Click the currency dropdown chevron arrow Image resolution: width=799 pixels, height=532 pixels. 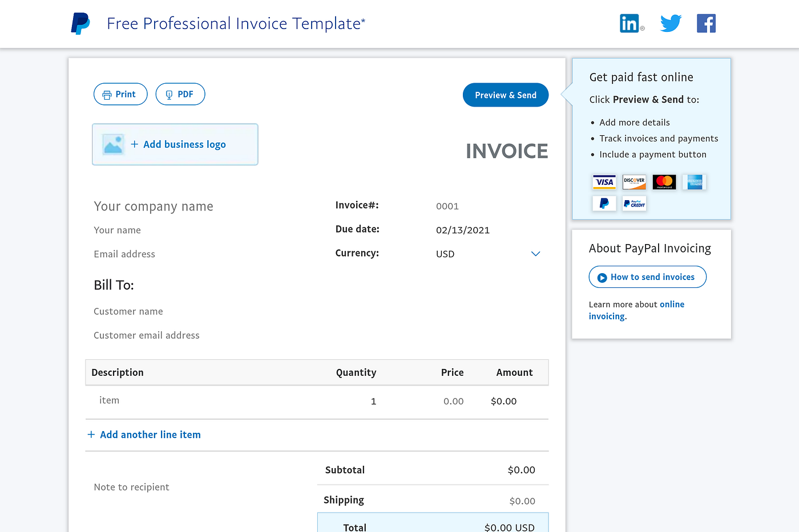(x=535, y=254)
